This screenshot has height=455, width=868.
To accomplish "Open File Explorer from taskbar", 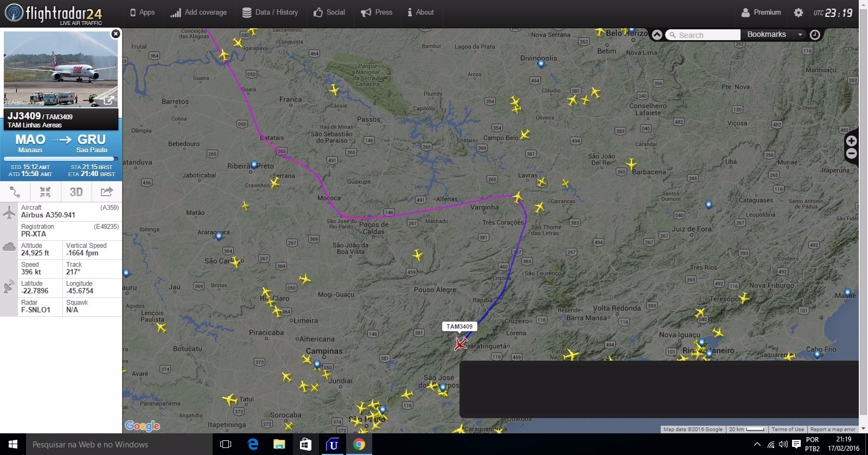I will (x=279, y=445).
